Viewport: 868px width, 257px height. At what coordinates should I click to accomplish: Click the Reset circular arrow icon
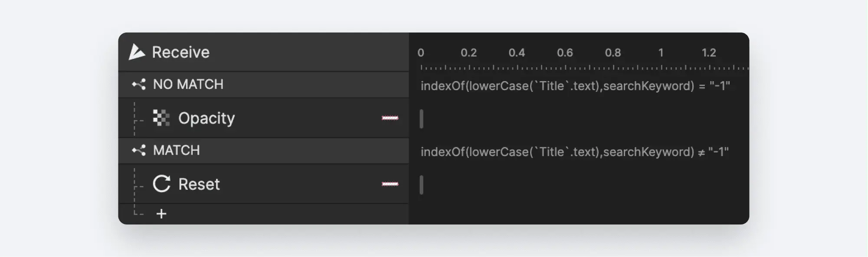161,184
